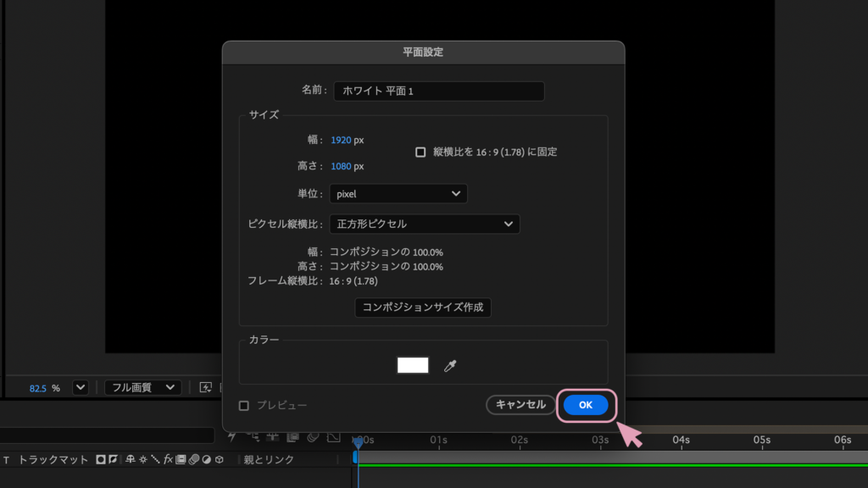Click the 03s mark on time ruler
This screenshot has width=868, height=488.
coord(600,440)
